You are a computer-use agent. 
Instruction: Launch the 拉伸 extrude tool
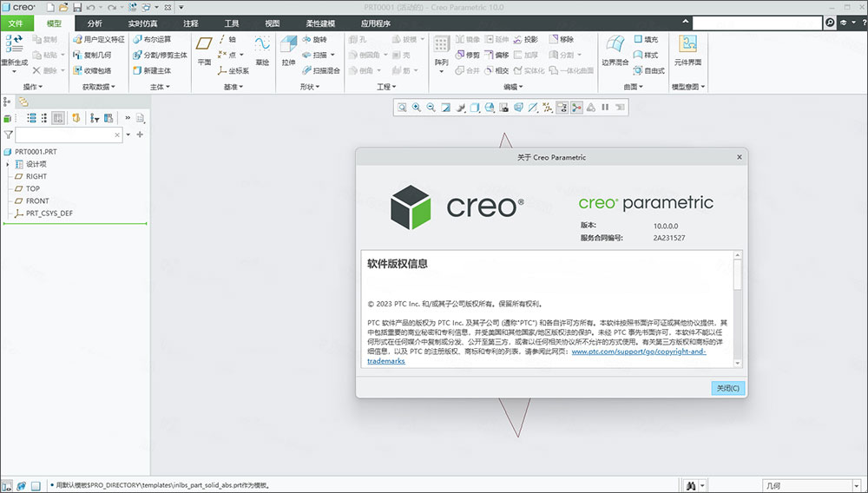click(x=288, y=51)
